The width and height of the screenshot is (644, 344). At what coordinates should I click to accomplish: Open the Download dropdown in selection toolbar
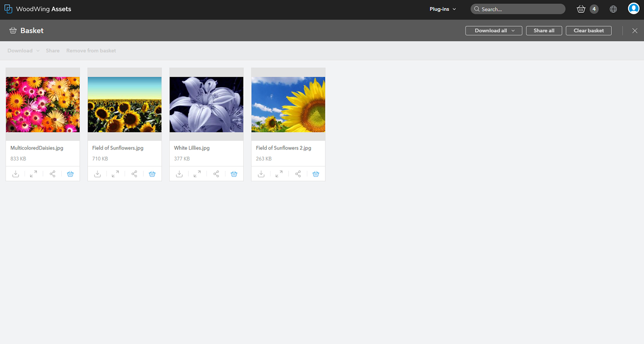(x=23, y=51)
